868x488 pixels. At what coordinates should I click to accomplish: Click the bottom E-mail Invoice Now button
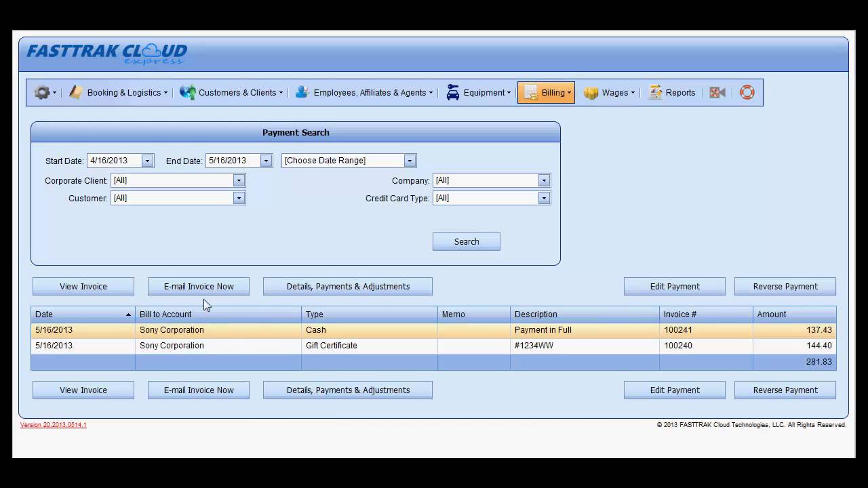tap(199, 390)
